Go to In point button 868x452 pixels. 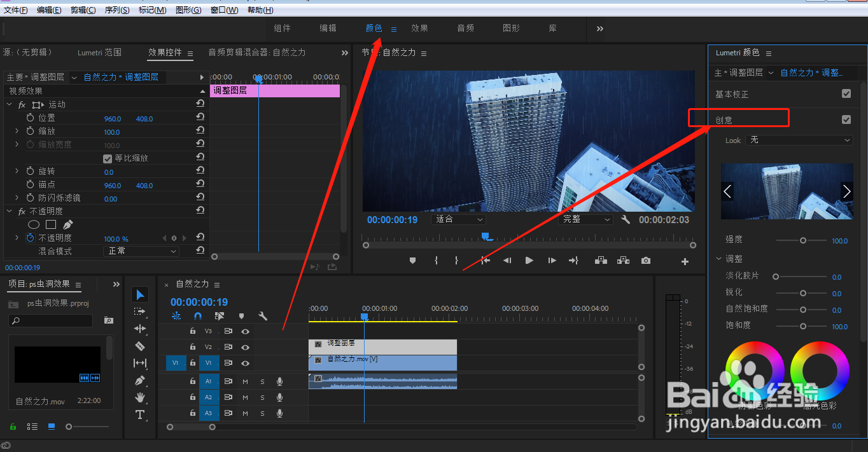(486, 261)
